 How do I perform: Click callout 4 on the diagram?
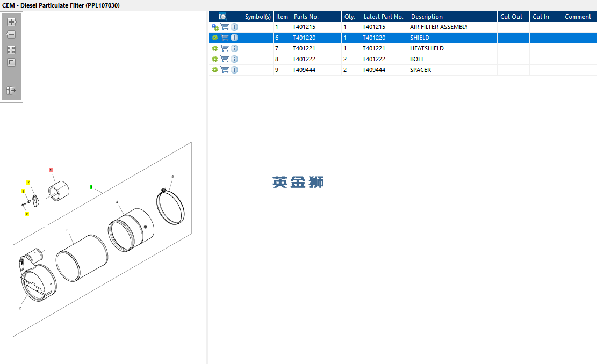pyautogui.click(x=117, y=202)
